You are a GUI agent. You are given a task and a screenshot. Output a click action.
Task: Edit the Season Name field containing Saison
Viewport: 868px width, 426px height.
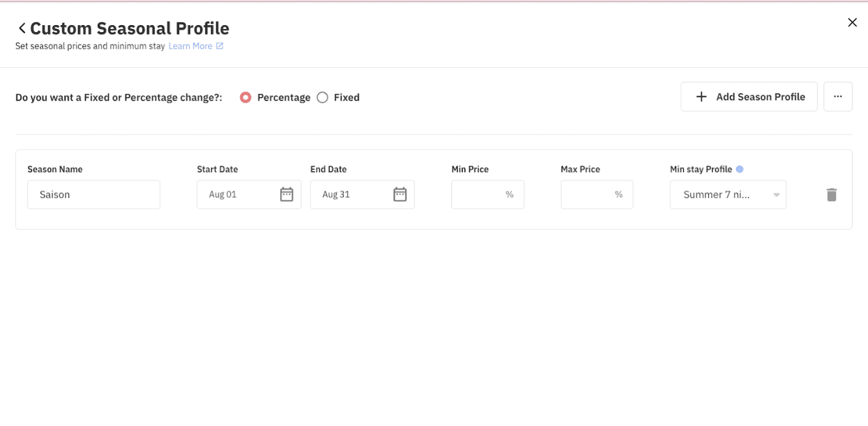click(x=93, y=194)
